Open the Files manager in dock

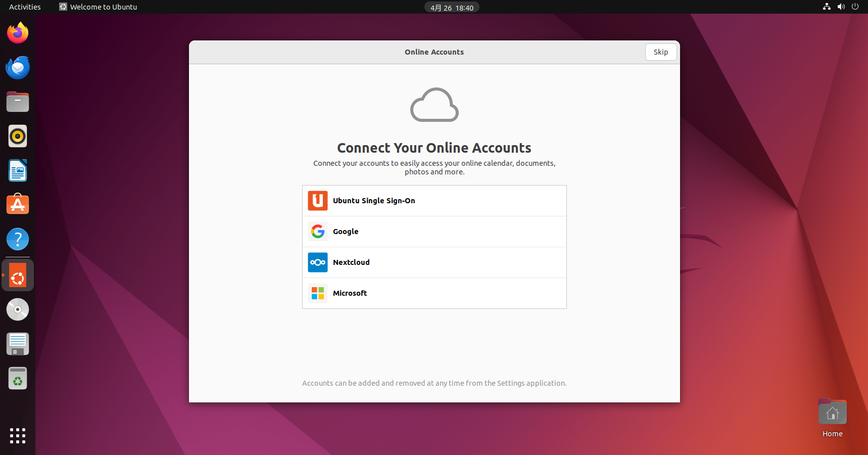pos(18,102)
